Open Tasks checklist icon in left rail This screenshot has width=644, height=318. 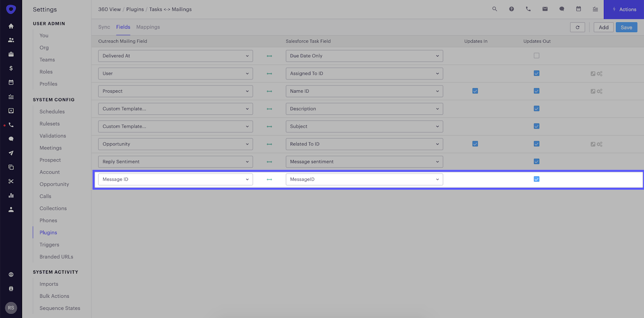(x=11, y=97)
